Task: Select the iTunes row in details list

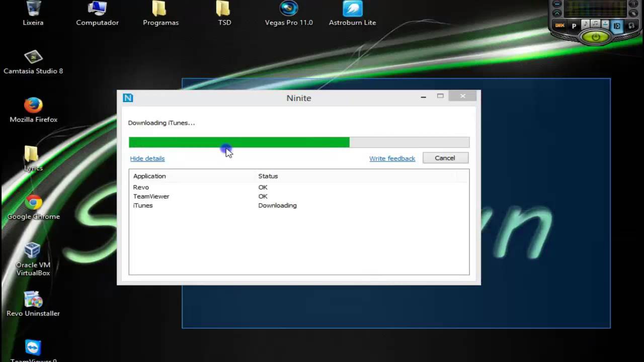Action: tap(299, 205)
